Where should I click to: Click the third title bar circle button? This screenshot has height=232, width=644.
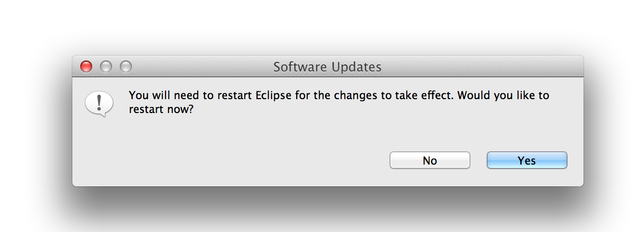[x=126, y=66]
